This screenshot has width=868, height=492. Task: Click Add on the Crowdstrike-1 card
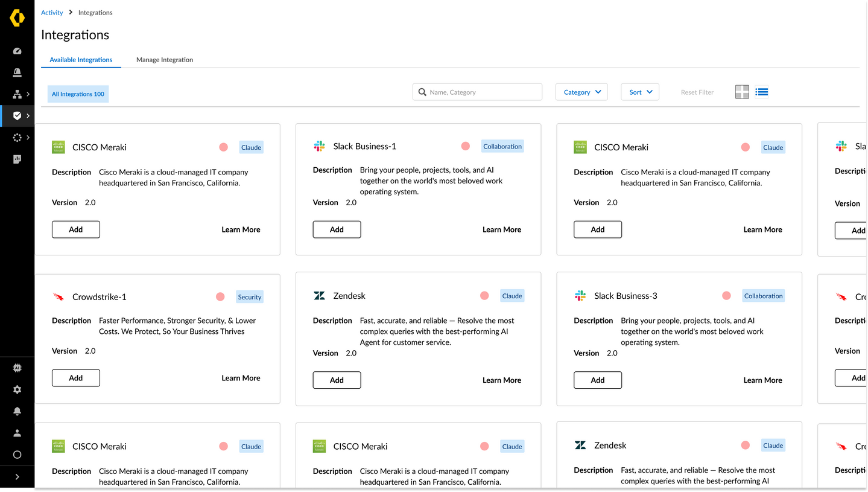coord(76,378)
